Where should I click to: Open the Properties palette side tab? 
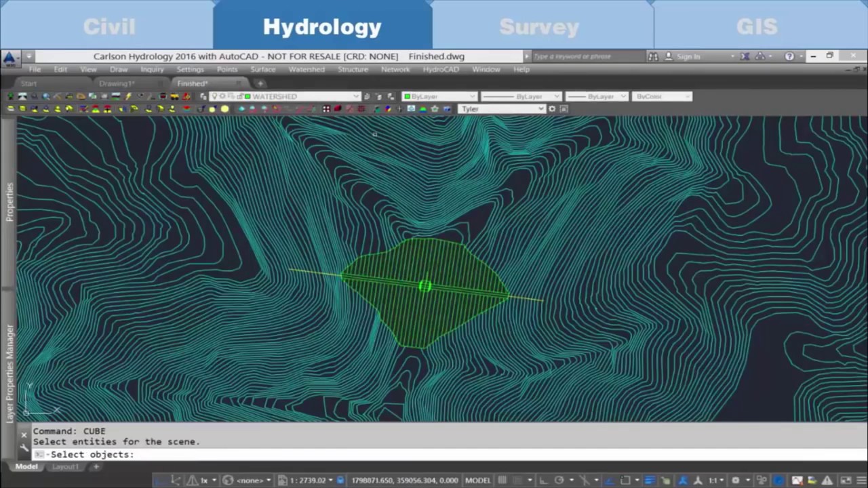(x=9, y=201)
